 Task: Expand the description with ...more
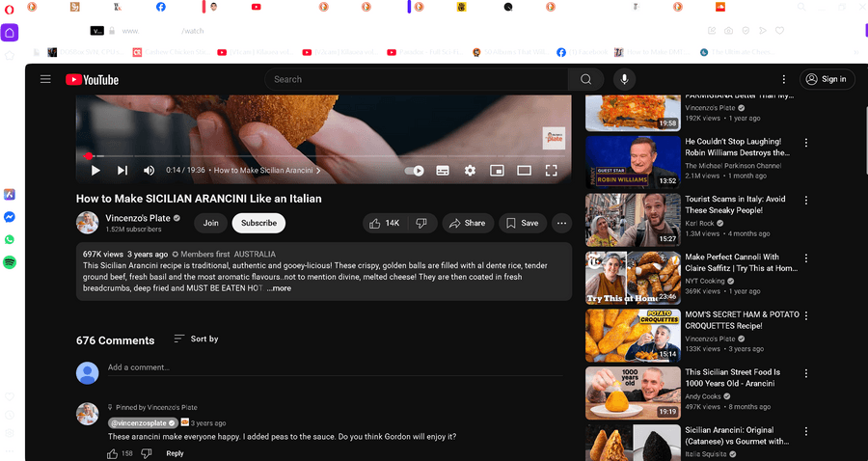[x=279, y=288]
